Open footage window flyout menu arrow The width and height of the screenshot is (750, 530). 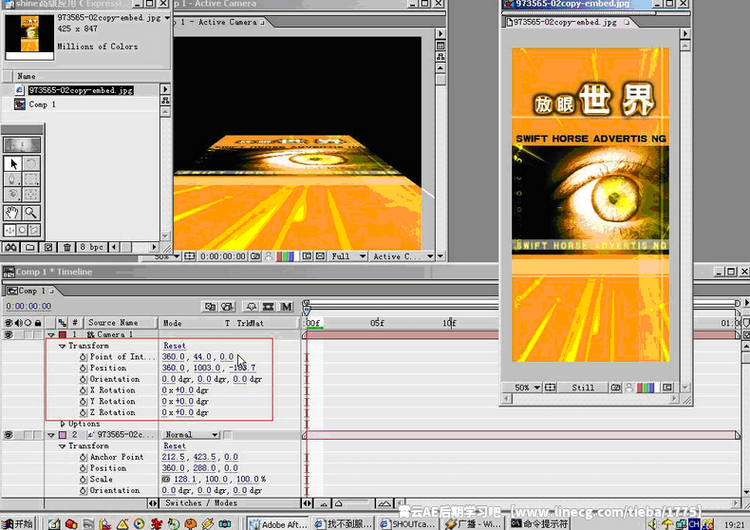(685, 33)
